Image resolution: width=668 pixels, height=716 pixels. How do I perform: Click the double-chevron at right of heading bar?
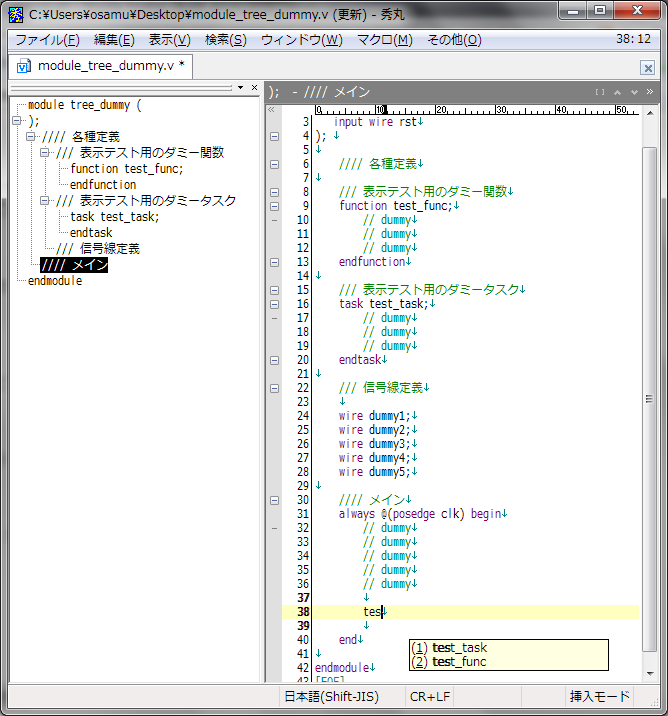click(649, 92)
